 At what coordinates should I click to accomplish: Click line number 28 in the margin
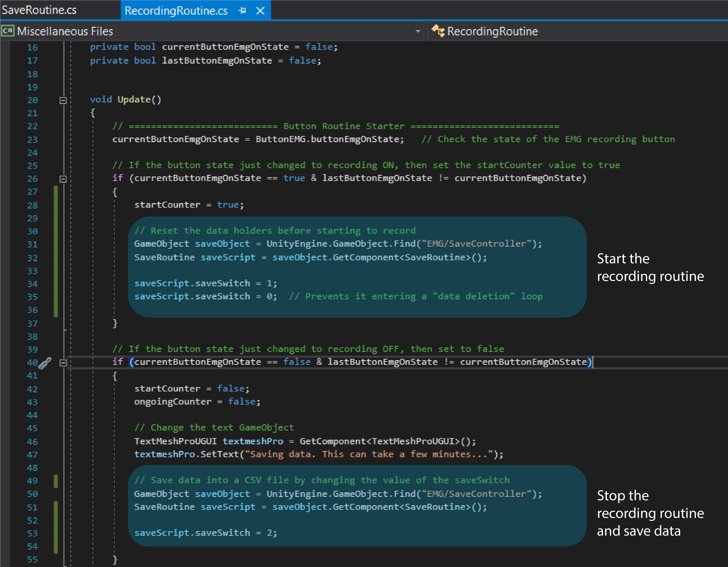(x=32, y=205)
